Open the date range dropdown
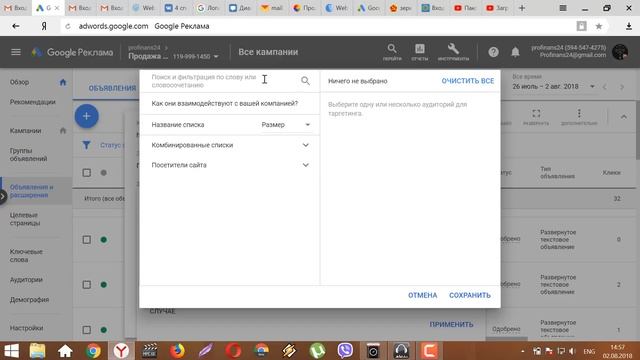 click(x=553, y=87)
